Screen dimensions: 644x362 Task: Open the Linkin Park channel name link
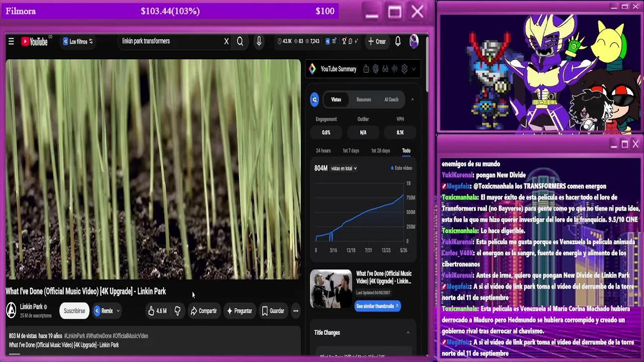click(31, 307)
